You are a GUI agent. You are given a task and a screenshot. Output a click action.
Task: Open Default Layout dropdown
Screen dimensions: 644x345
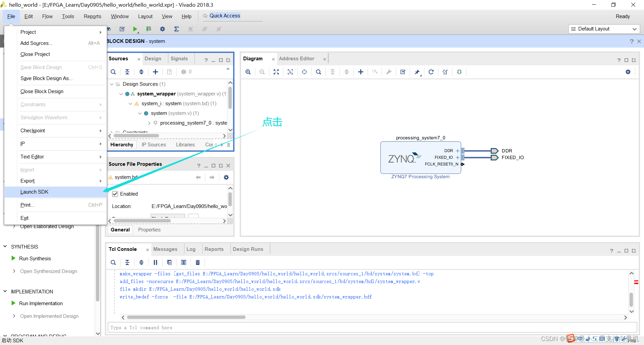(604, 29)
